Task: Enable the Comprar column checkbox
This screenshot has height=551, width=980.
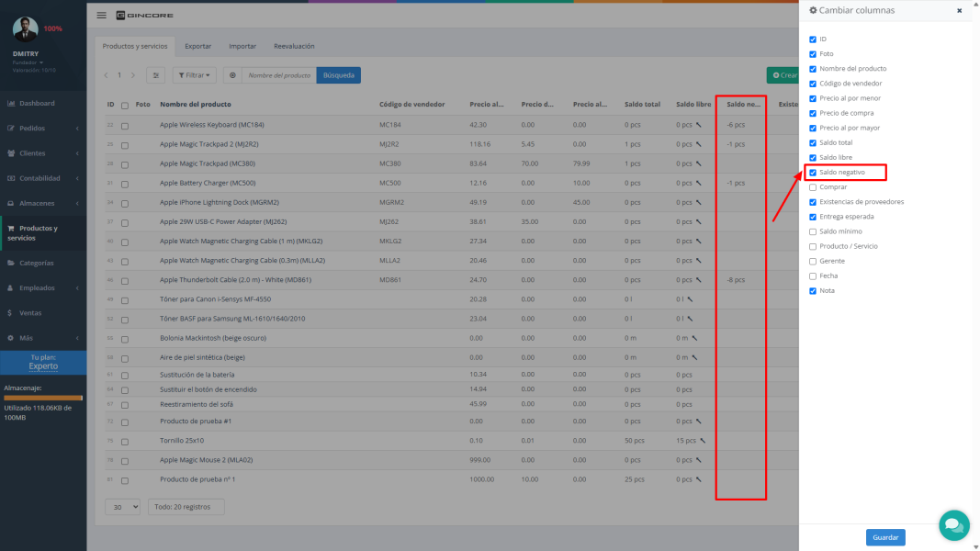Action: point(813,187)
